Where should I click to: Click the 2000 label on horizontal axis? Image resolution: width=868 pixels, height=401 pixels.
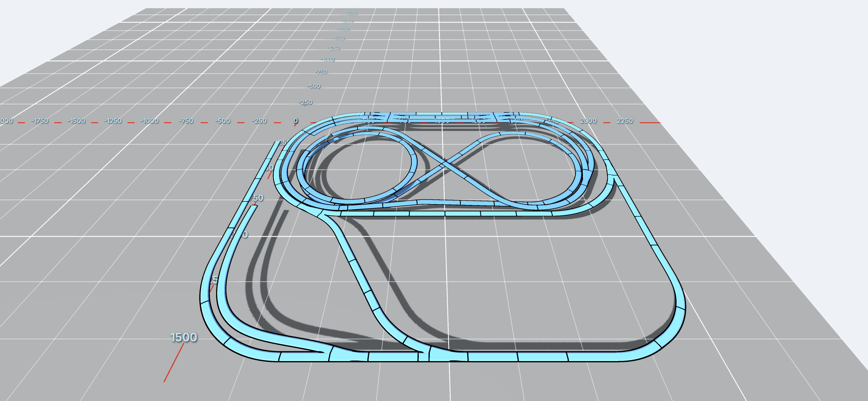(x=588, y=121)
